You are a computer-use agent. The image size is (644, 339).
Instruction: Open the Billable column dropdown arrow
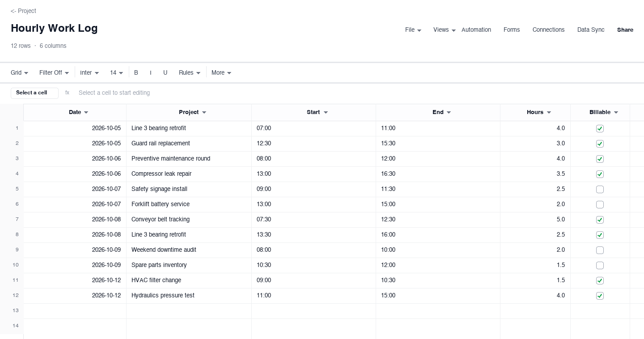pos(616,113)
